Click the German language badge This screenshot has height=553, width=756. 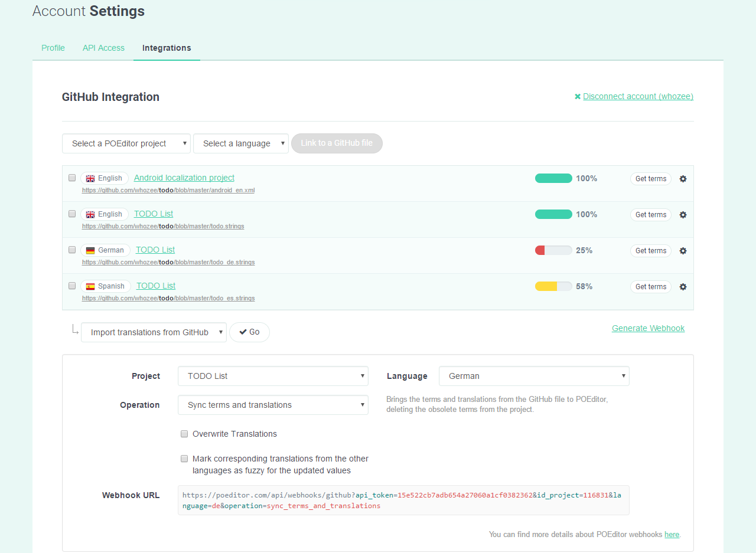click(x=105, y=250)
